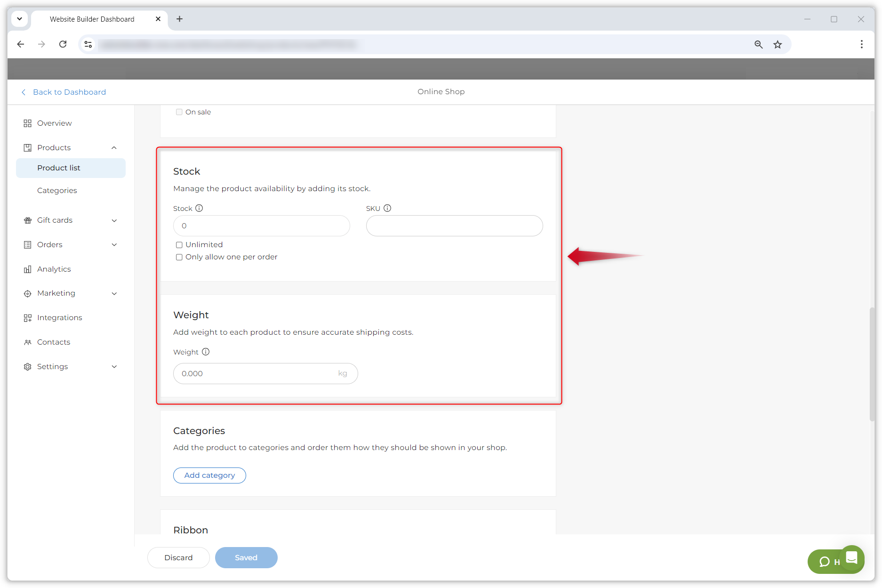Viewport: 882px width, 588px height.
Task: Click the Weight field info icon
Action: 206,352
